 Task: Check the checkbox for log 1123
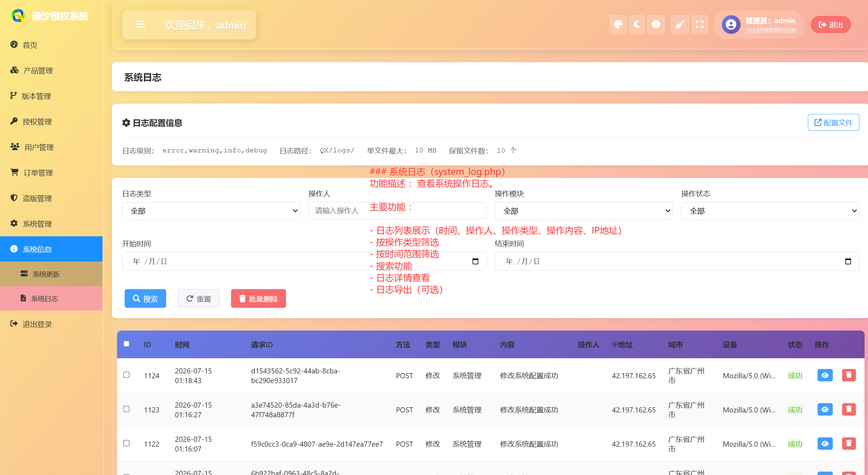[x=126, y=409]
